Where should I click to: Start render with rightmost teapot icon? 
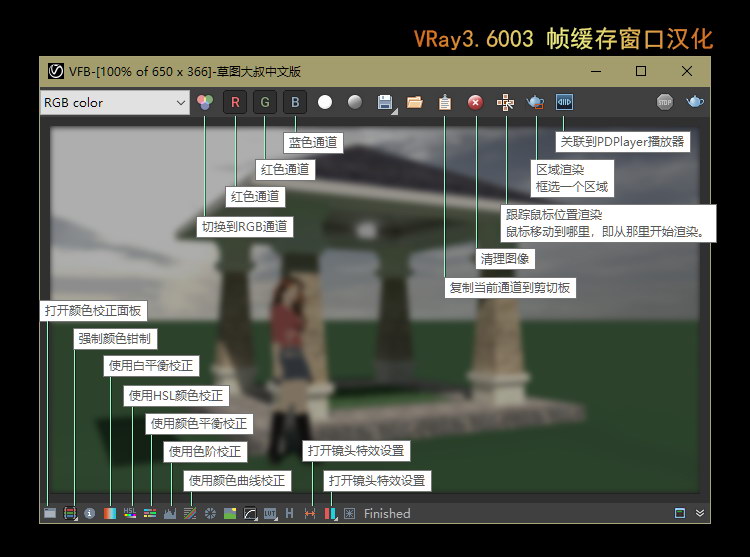point(695,102)
